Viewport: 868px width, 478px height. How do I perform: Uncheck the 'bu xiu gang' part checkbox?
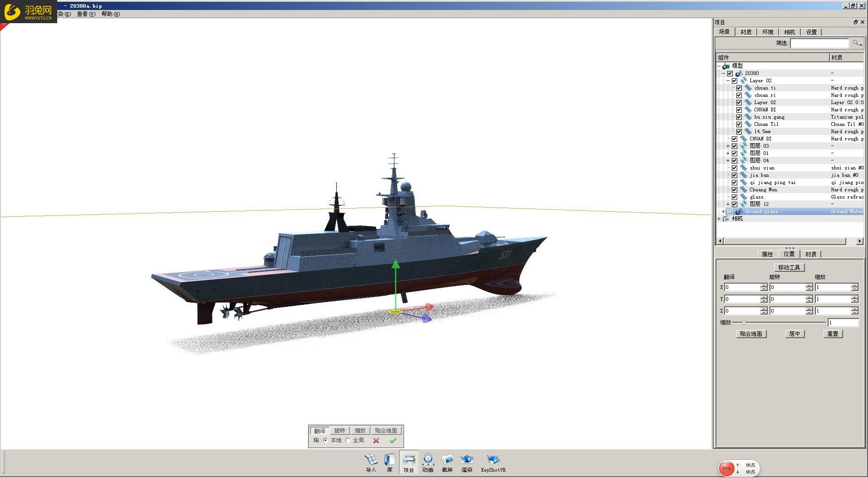[x=739, y=117]
